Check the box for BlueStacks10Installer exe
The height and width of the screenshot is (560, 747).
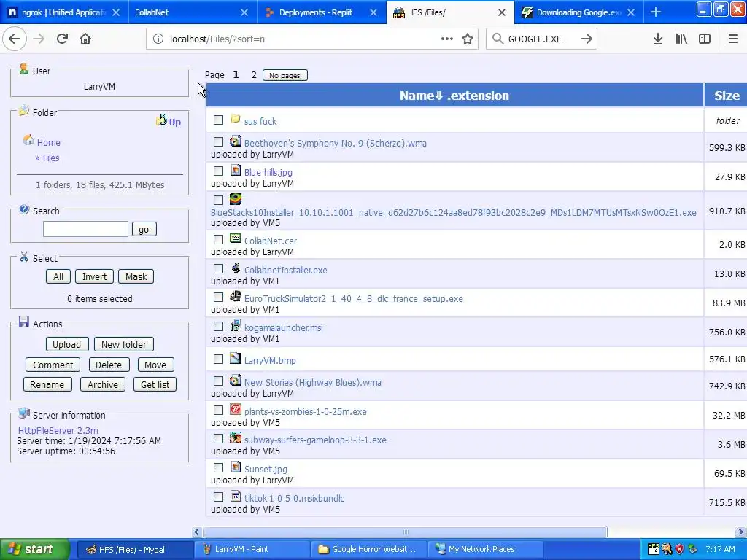(x=218, y=201)
